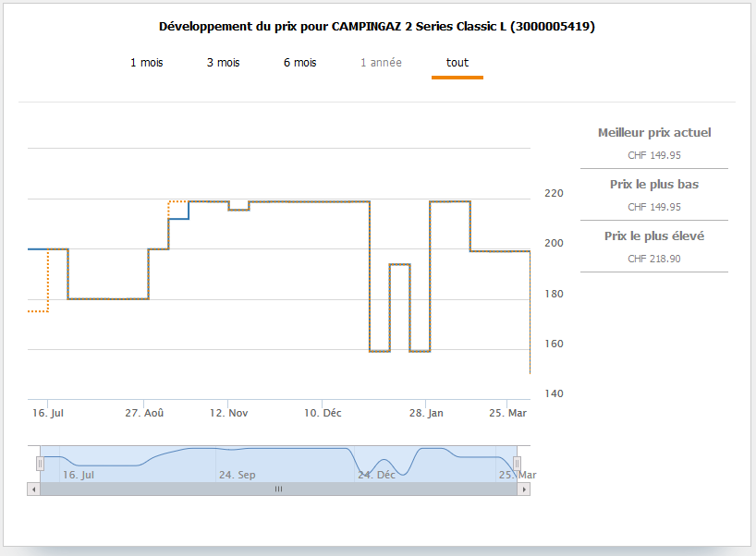Click the '16. Jul' navigator label
Viewport: 756px width, 556px height.
tap(79, 475)
